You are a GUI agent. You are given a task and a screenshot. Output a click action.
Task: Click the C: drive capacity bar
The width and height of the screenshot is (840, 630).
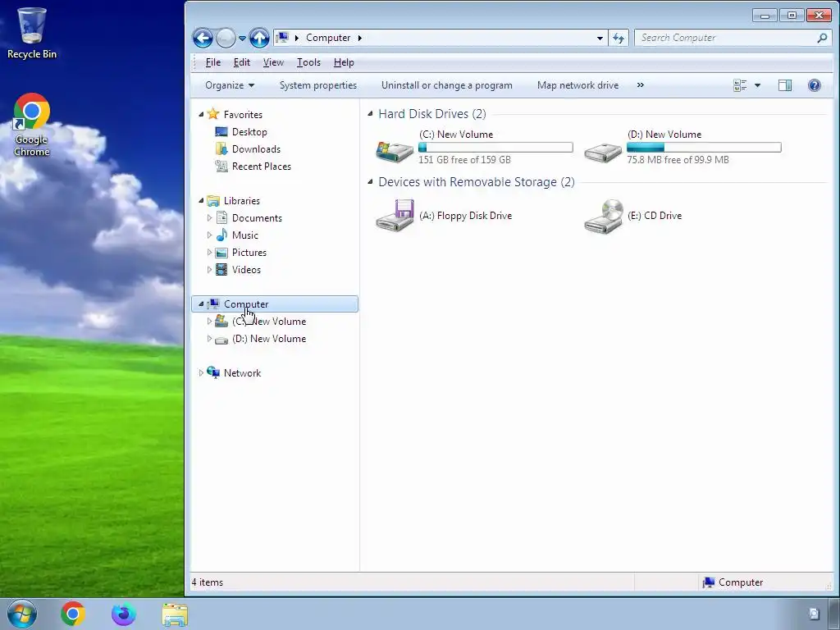coord(495,147)
